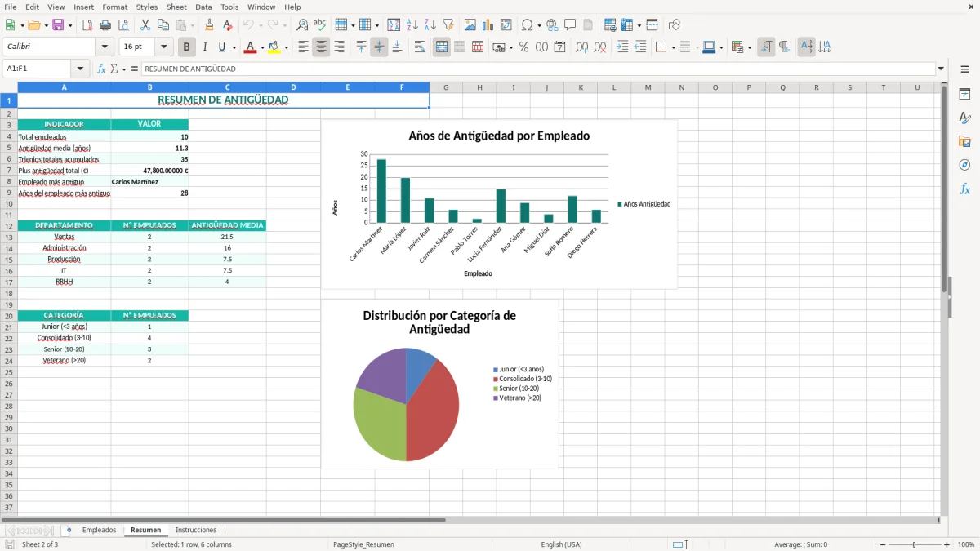The image size is (980, 551).
Task: Click Insert Hyperlink globe icon
Action: 552,25
